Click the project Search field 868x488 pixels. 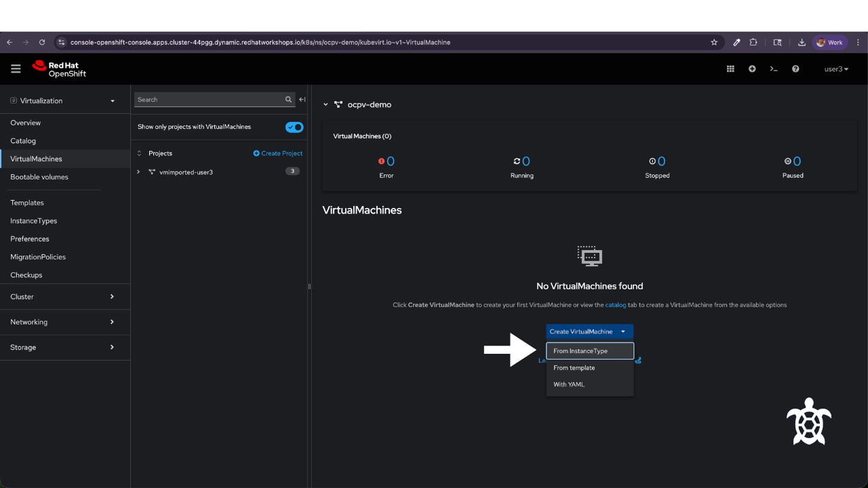[209, 100]
